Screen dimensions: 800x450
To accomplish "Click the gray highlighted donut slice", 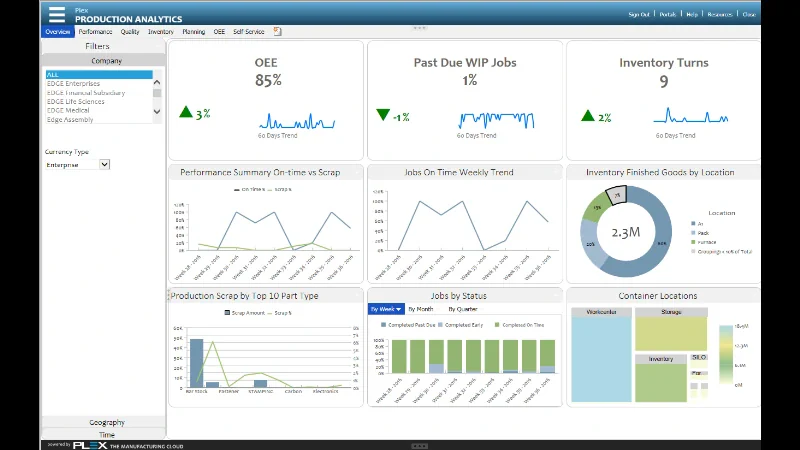I will click(x=617, y=195).
